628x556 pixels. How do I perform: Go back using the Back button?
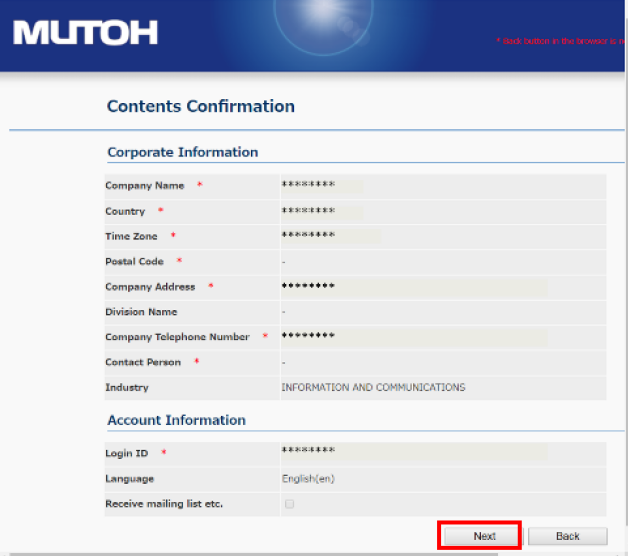(x=567, y=536)
